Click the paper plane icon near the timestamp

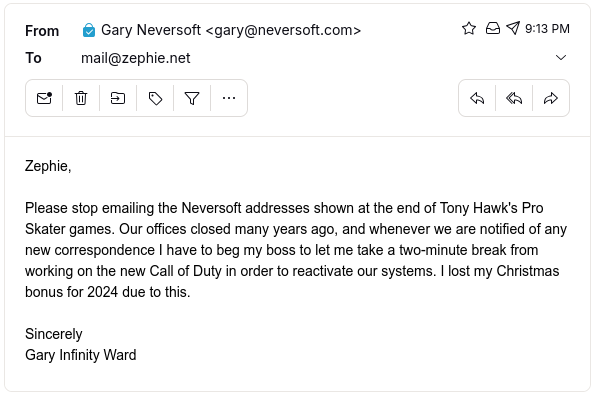coord(513,28)
